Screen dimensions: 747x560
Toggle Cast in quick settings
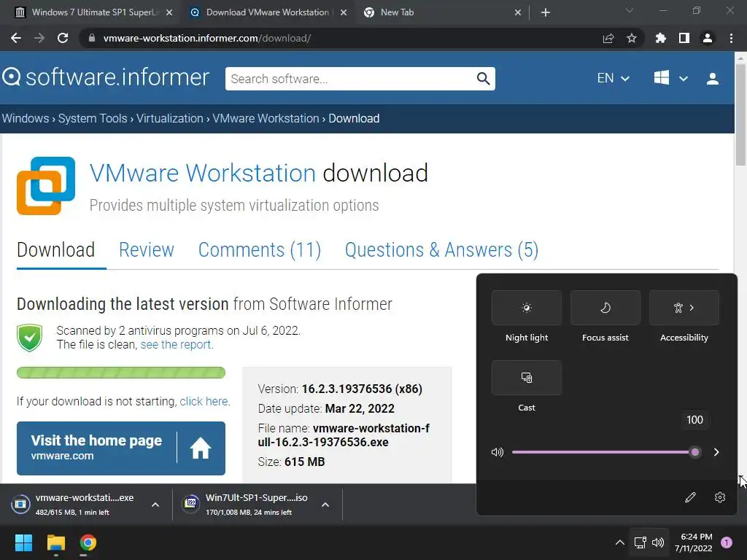pos(527,378)
